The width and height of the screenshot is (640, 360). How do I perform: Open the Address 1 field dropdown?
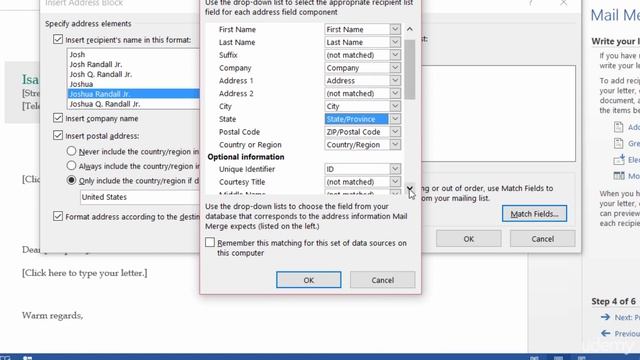coord(395,80)
